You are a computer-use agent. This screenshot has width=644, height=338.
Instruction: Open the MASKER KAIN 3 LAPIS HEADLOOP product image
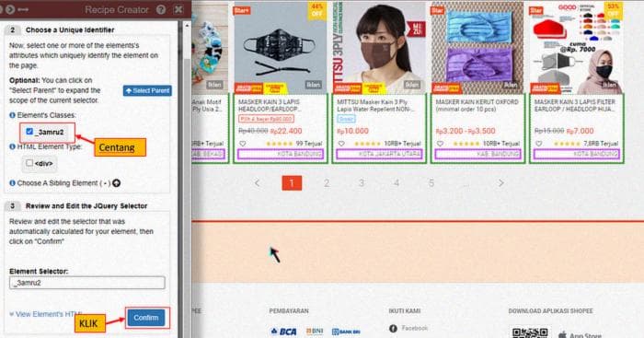281,47
